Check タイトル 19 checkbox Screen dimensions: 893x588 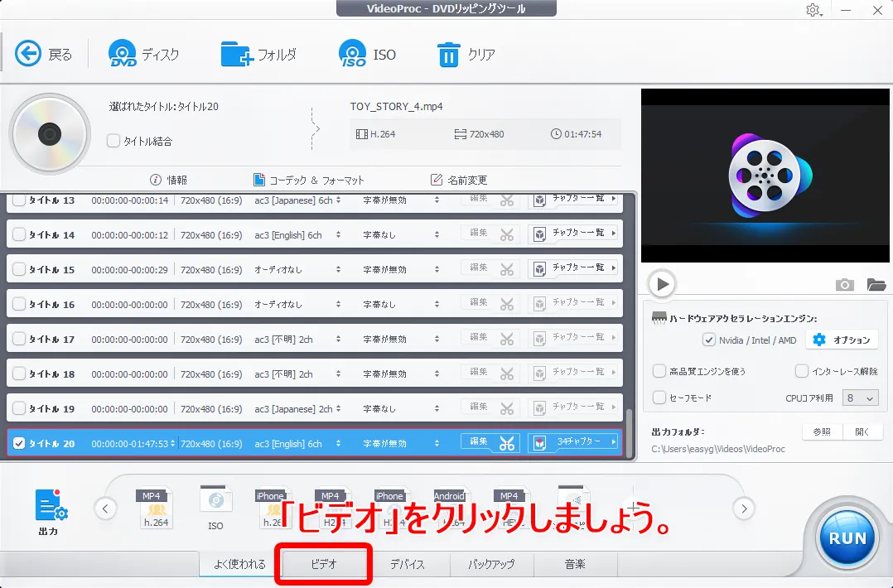click(19, 408)
